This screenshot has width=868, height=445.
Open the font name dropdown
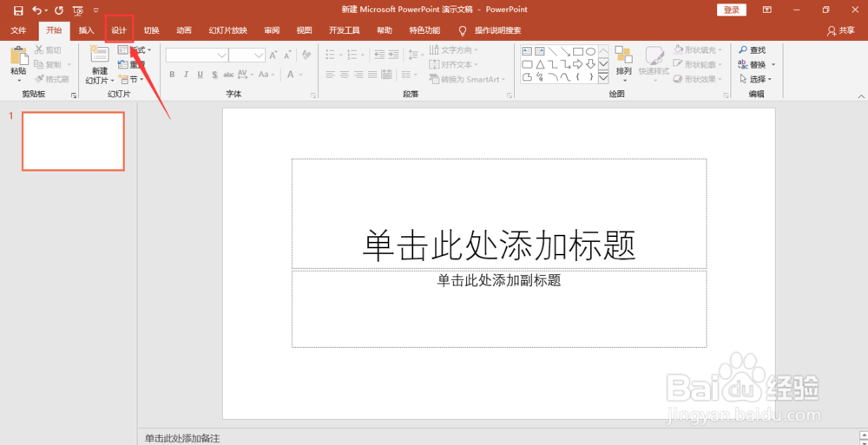(221, 55)
